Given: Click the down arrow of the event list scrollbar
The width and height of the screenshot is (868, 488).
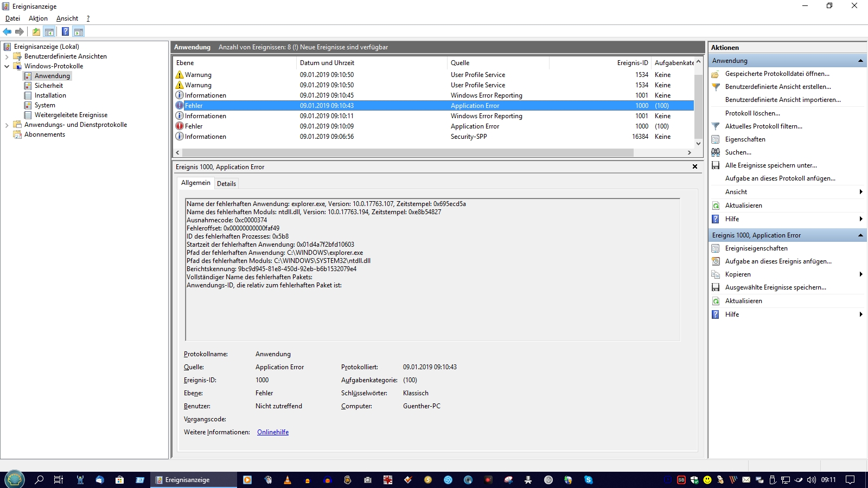Looking at the screenshot, I should click(698, 144).
